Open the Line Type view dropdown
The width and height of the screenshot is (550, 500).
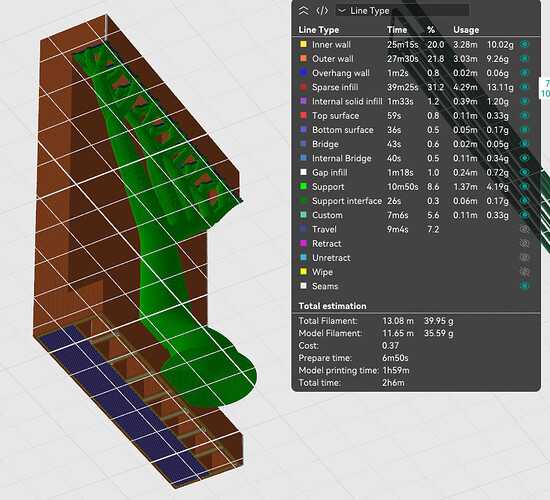402,11
